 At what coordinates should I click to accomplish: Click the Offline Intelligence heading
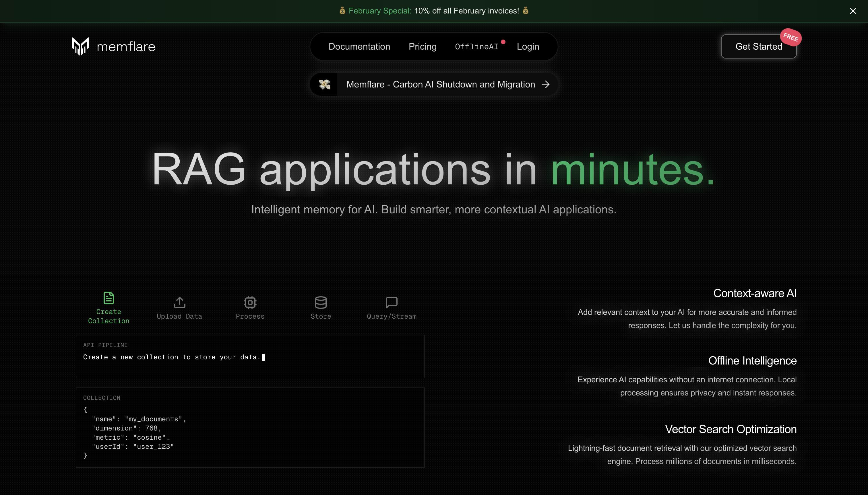(x=752, y=360)
